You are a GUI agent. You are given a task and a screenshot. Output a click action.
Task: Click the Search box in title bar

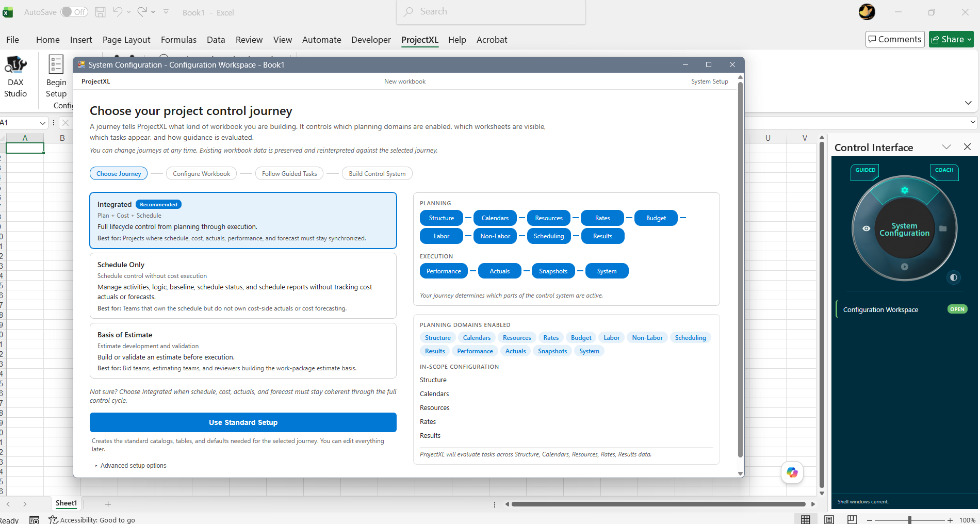coord(491,12)
